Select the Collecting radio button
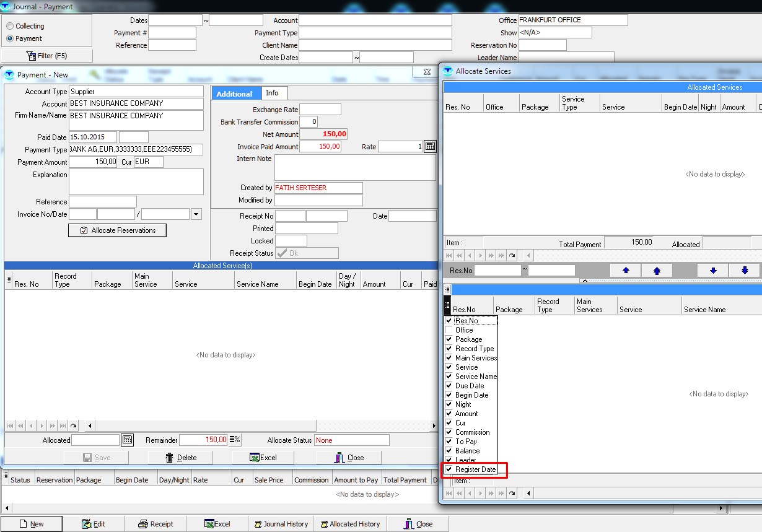Screen dimensions: 762x532 coord(10,26)
